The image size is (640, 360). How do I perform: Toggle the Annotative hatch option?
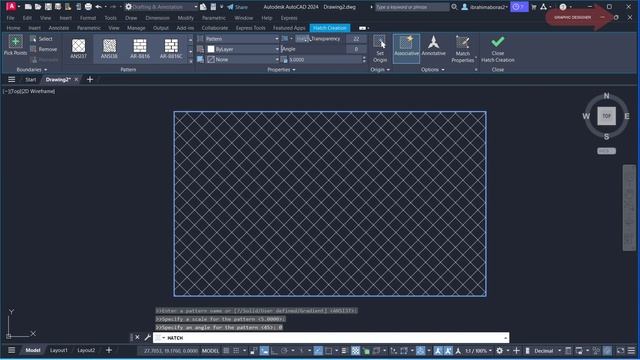[x=433, y=46]
